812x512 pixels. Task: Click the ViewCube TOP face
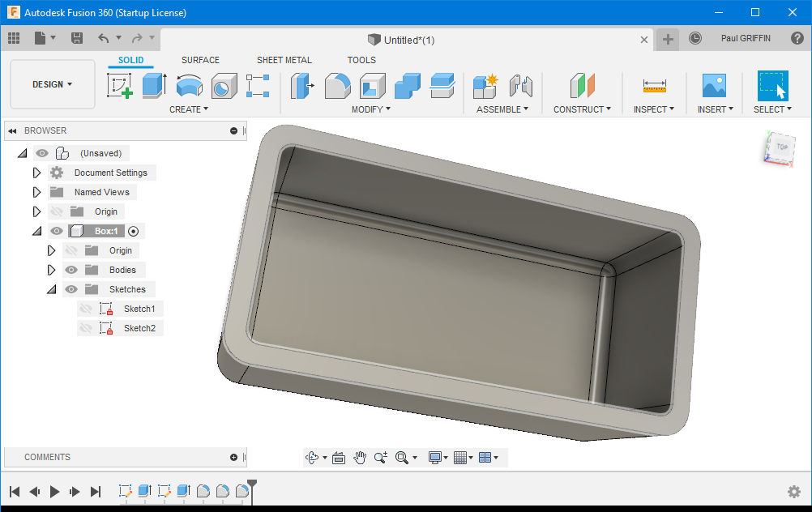click(x=781, y=147)
